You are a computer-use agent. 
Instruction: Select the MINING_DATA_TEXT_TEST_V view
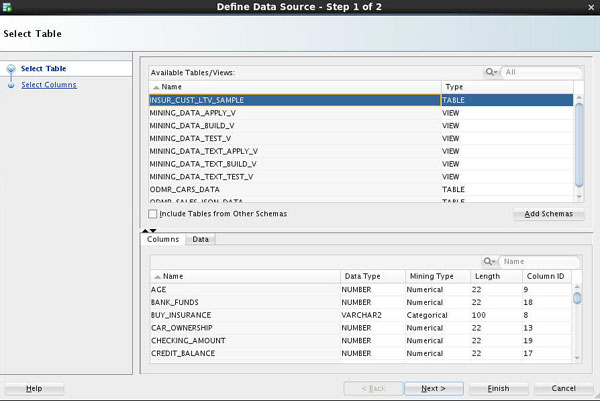(x=361, y=177)
